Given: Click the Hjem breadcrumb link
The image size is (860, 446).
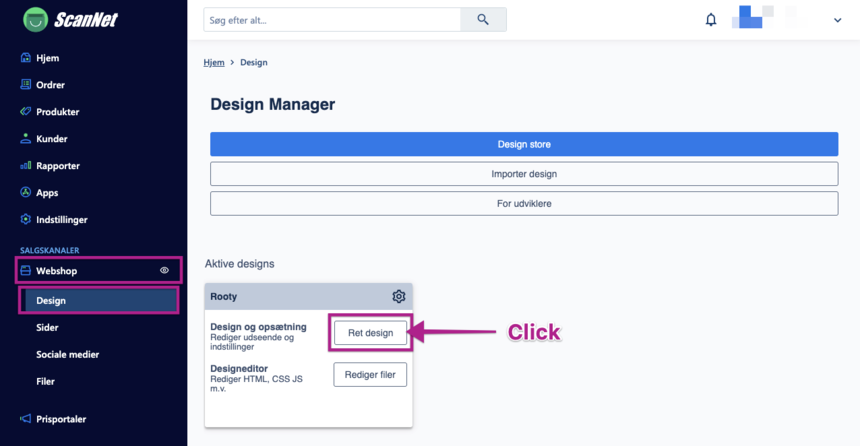Looking at the screenshot, I should [x=214, y=62].
